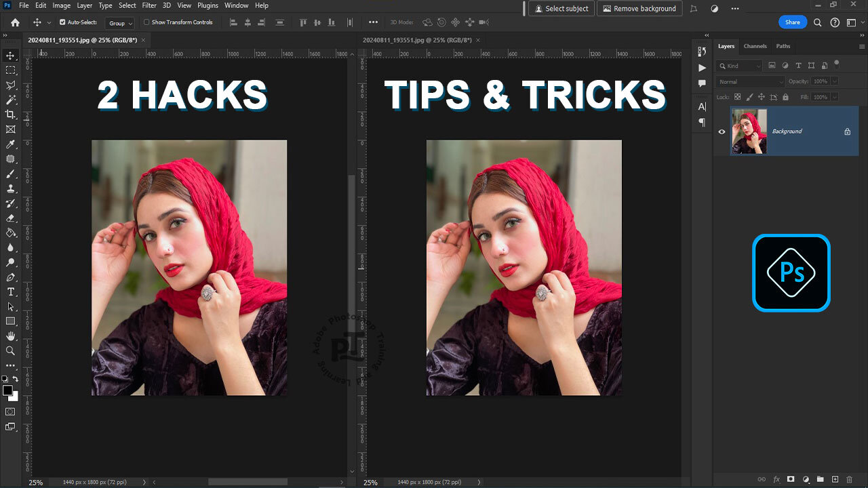868x488 pixels.
Task: Click the blue Share button
Action: (x=793, y=22)
